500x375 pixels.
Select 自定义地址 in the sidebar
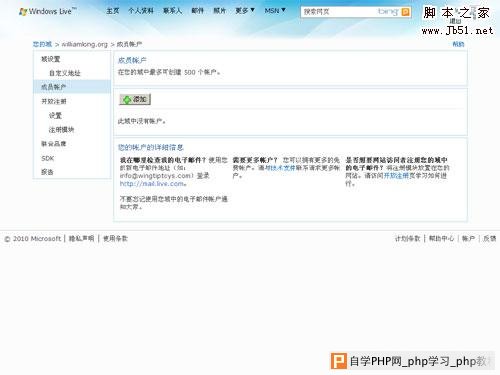coord(65,73)
